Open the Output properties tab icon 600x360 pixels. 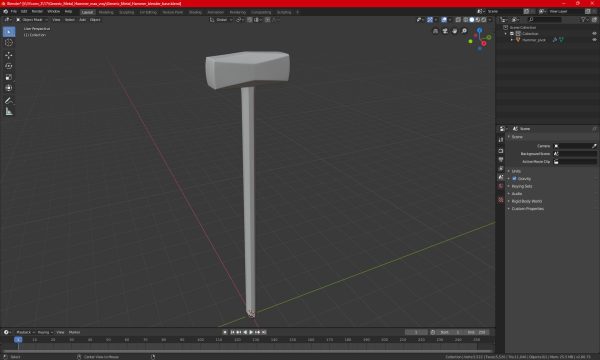click(x=501, y=160)
